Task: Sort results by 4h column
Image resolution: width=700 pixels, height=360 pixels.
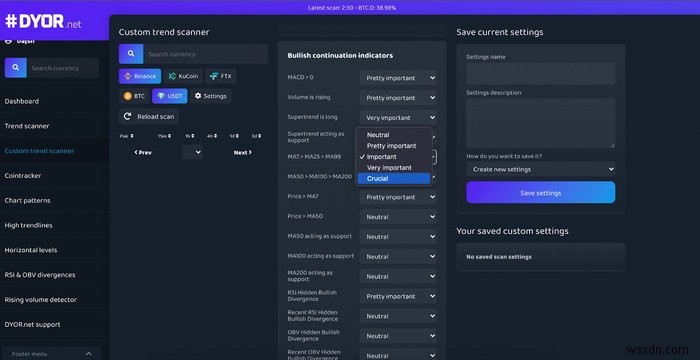Action: 212,136
